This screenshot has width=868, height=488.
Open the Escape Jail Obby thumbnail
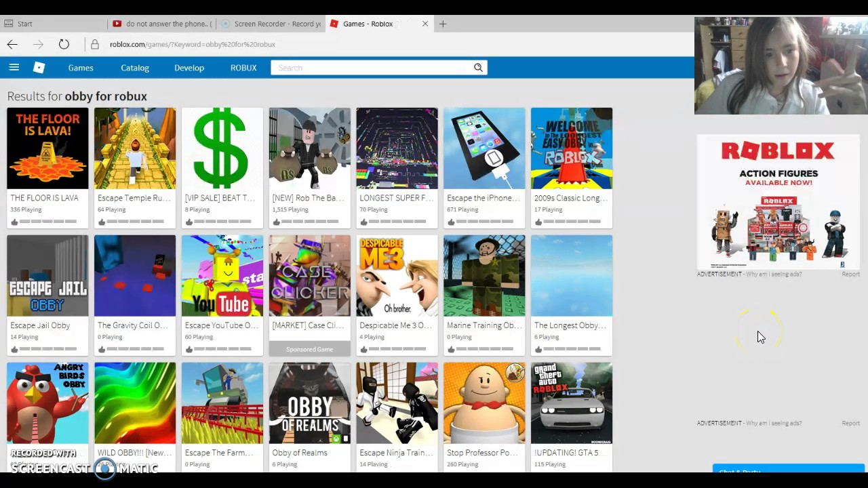(x=47, y=276)
